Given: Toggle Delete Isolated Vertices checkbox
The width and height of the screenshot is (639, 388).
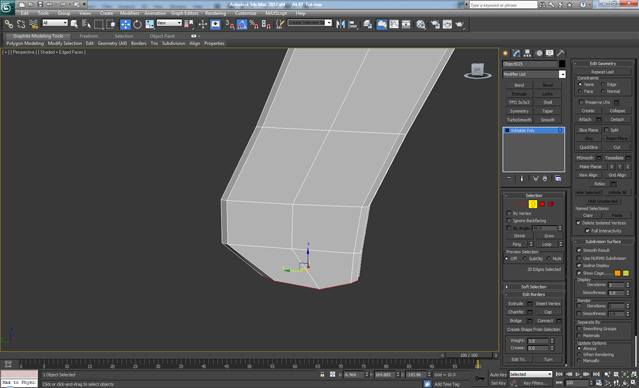Looking at the screenshot, I should click(578, 223).
